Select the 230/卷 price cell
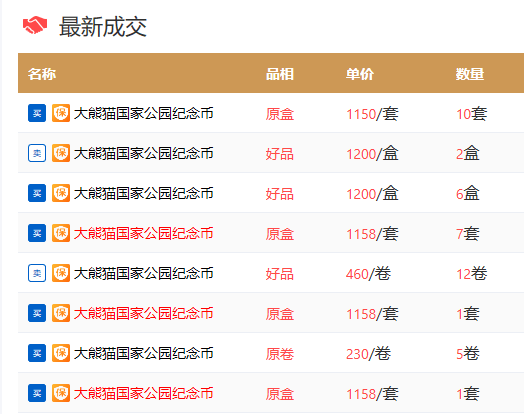The height and width of the screenshot is (414, 524). point(368,354)
